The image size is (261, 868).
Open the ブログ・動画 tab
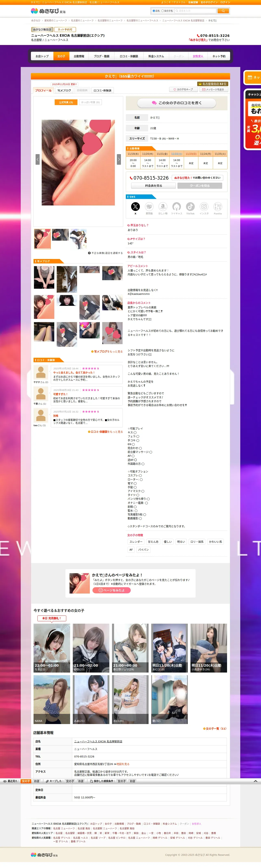(x=102, y=56)
